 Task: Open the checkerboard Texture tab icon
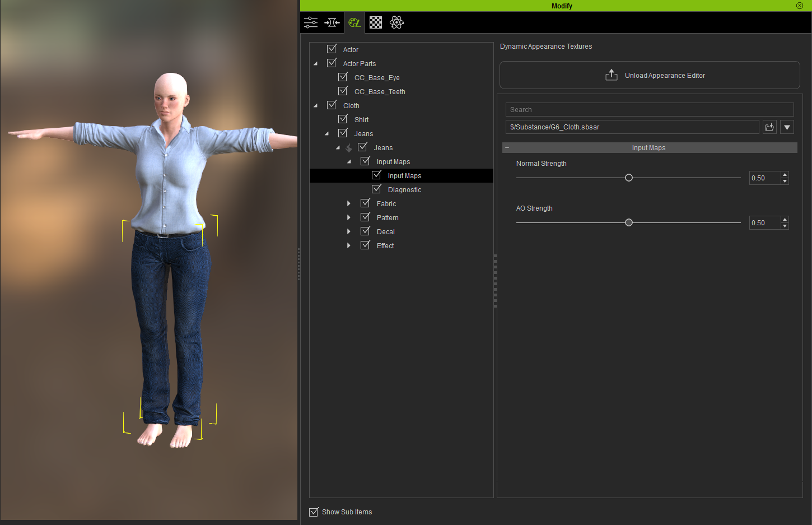coord(376,22)
